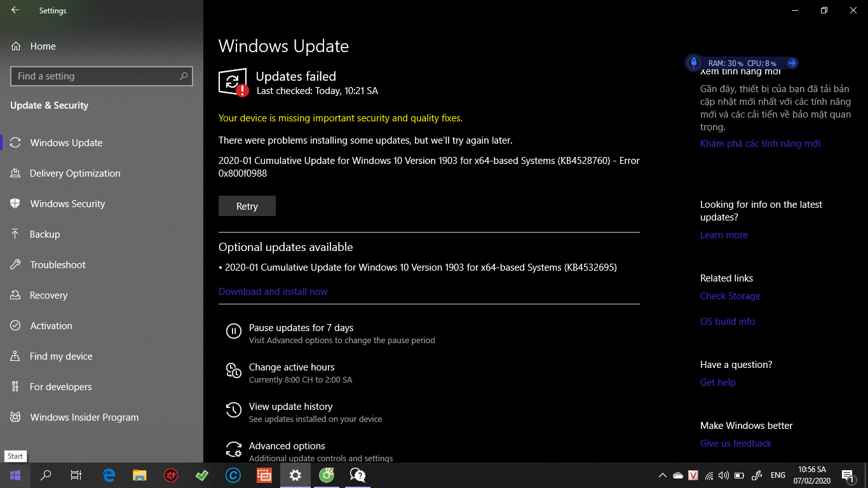868x488 pixels.
Task: Click the Get help link
Action: (x=718, y=383)
